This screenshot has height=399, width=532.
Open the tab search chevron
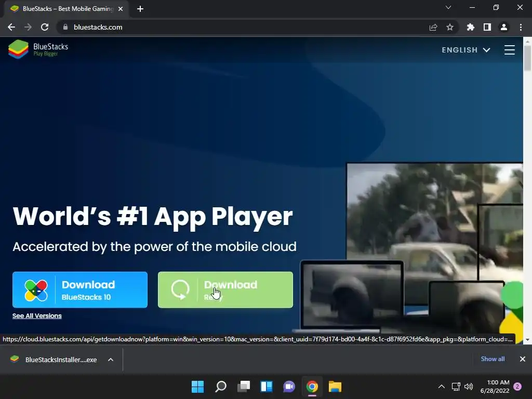click(x=448, y=7)
